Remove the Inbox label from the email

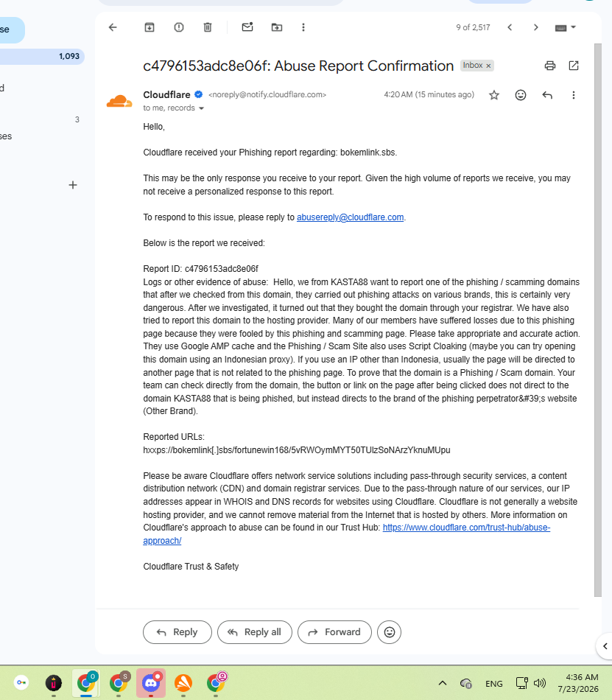[x=488, y=66]
